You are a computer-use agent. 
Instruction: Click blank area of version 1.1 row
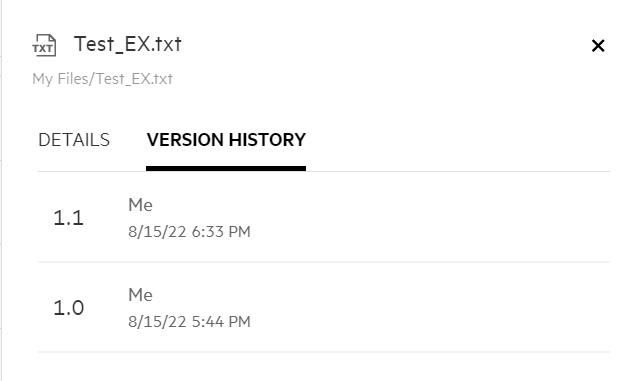427,217
